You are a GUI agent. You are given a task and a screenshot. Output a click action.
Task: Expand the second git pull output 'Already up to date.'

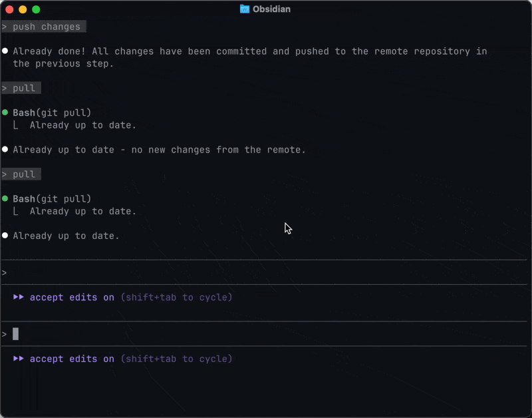tap(82, 211)
